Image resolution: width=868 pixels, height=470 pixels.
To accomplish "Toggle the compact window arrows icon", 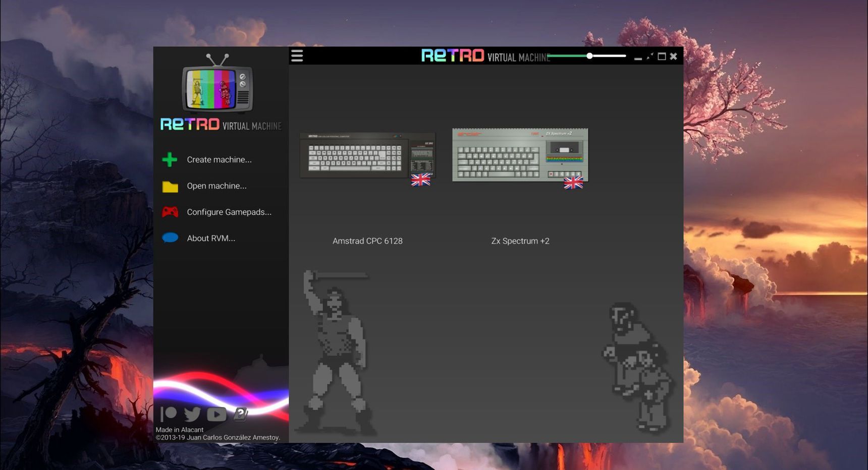I will [650, 56].
